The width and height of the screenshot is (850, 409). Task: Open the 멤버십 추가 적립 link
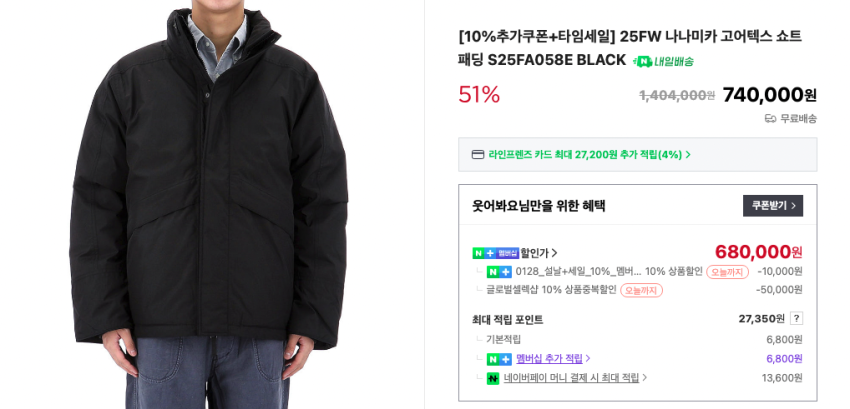549,359
